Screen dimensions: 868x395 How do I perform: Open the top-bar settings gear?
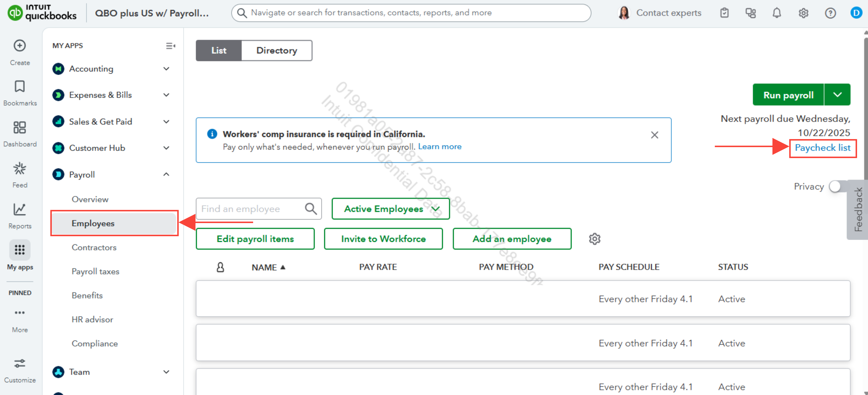803,13
